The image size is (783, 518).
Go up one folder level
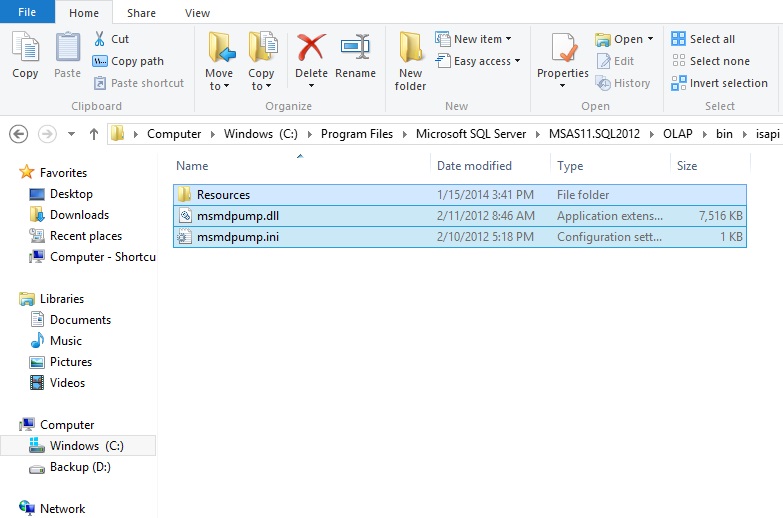93,134
